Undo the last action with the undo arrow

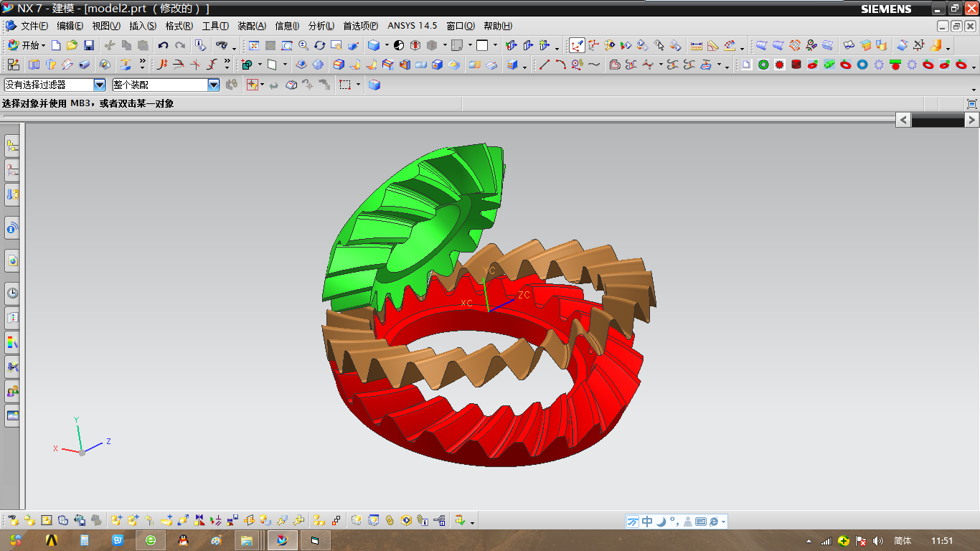(x=163, y=45)
